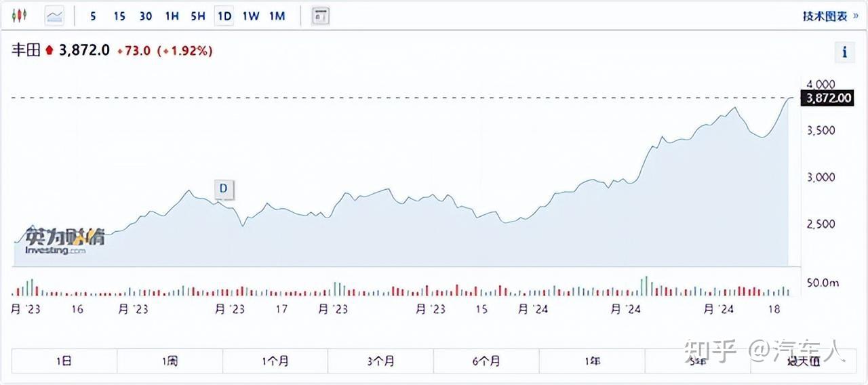
Task: Click the news/events icon in the toolbar
Action: click(x=321, y=16)
